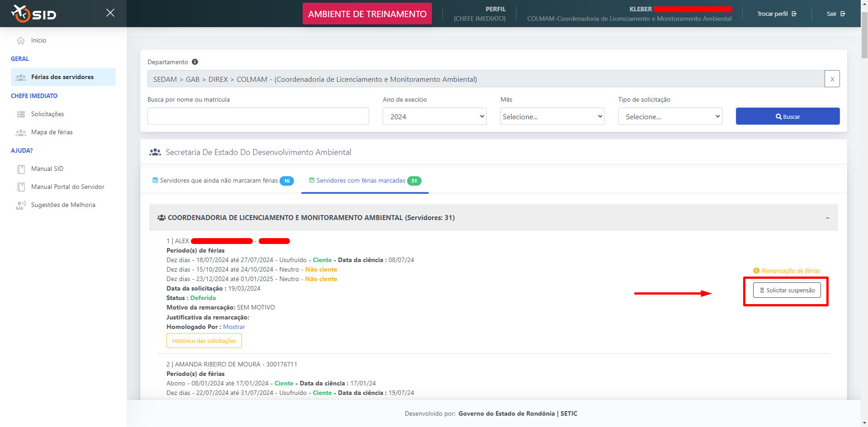Switch to Servidores com férias marcadas tab

(365, 180)
